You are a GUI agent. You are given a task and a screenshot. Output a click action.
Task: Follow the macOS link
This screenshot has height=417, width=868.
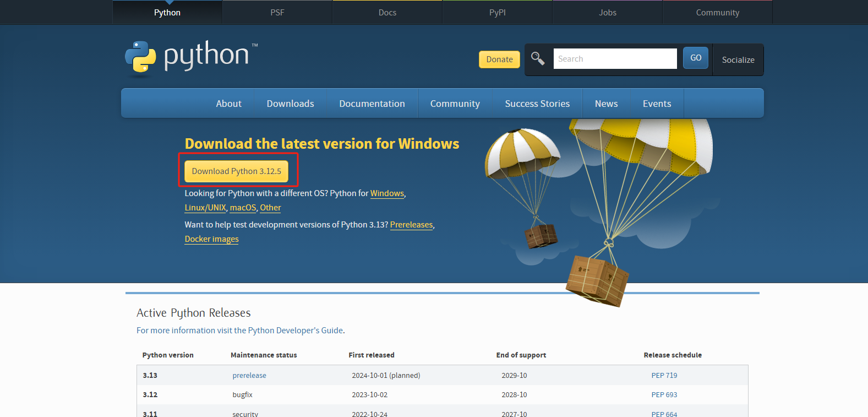[x=243, y=208]
